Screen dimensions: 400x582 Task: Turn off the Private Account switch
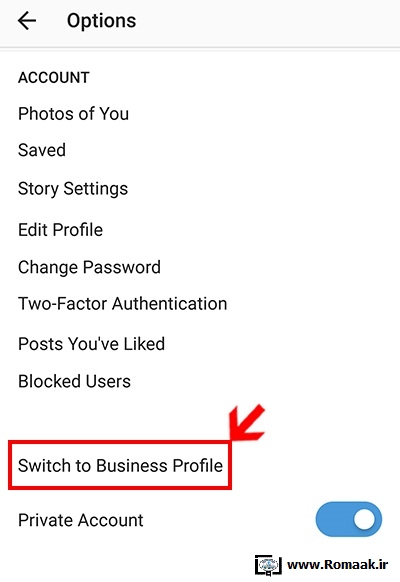tap(348, 519)
